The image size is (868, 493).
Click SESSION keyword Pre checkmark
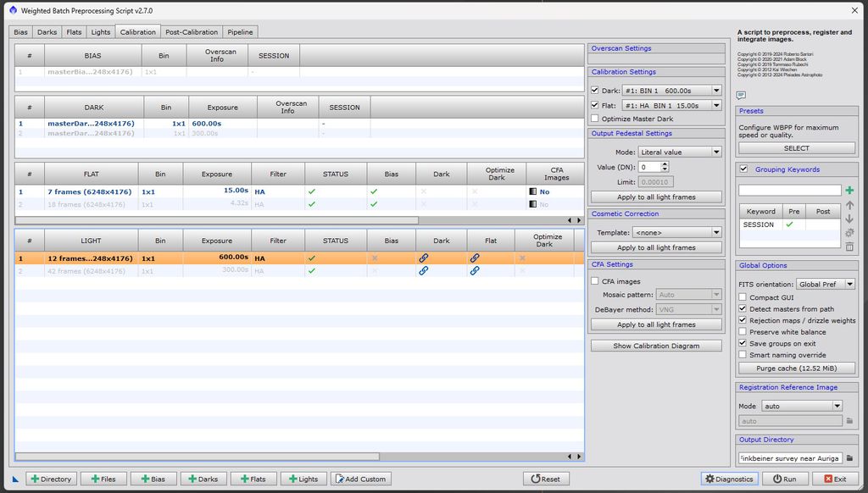pos(789,224)
